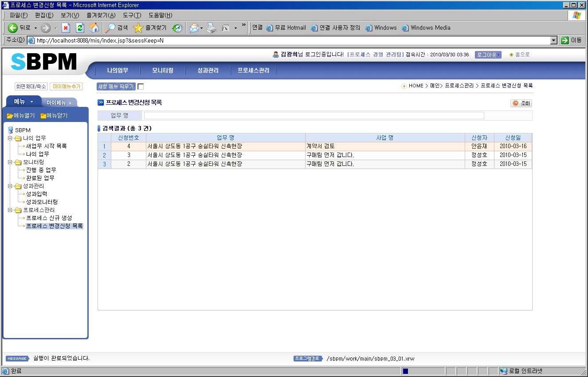Open the Mail button dropdown arrow
This screenshot has height=377, width=588.
click(x=202, y=28)
